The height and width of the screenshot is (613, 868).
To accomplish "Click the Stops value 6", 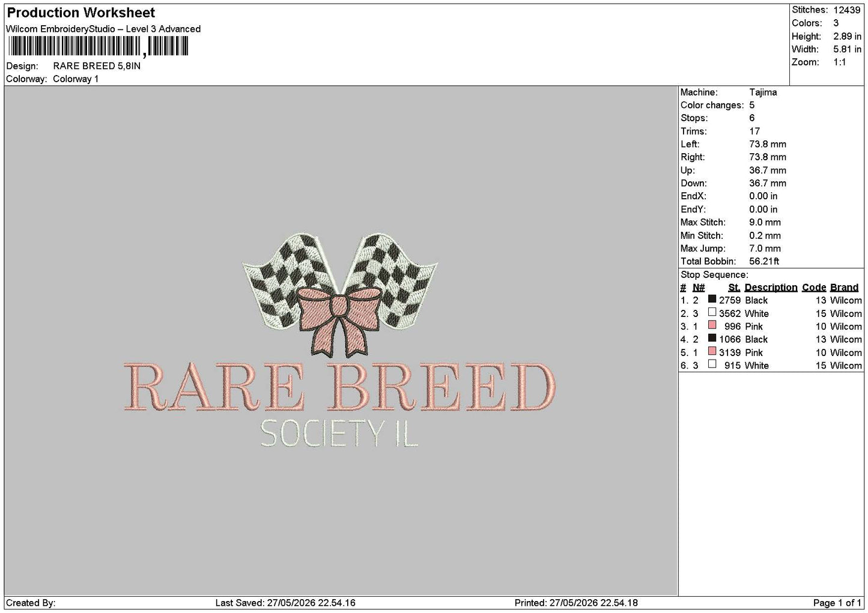I will [752, 118].
